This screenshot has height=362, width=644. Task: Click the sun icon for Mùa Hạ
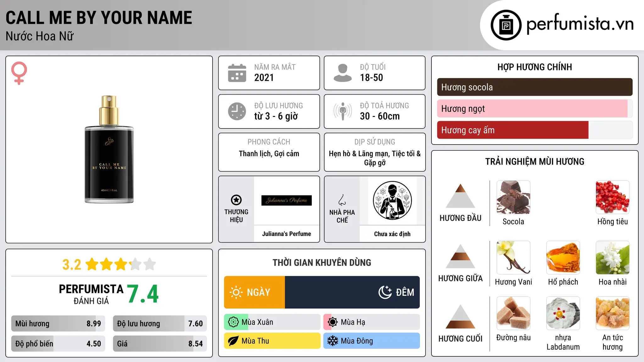(x=333, y=322)
